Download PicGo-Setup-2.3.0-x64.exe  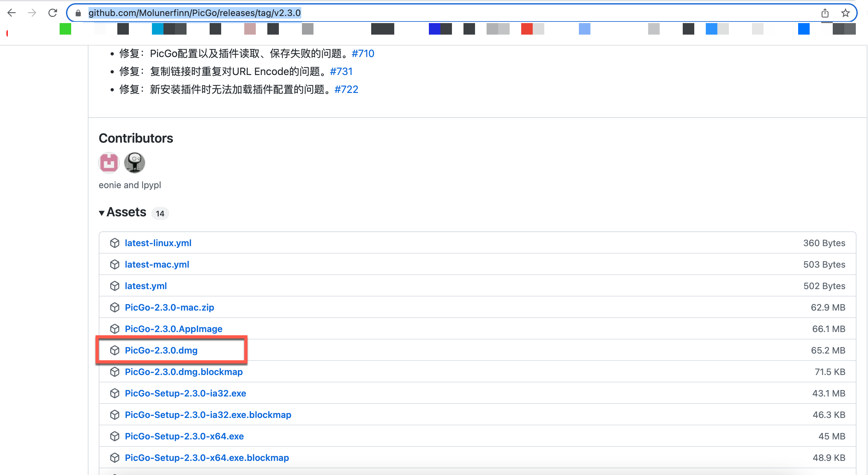(x=184, y=436)
